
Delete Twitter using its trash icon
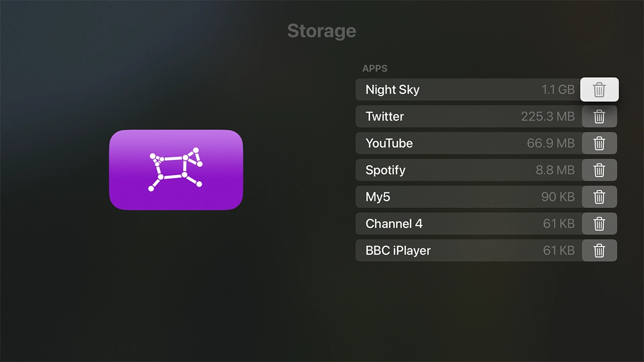click(599, 116)
